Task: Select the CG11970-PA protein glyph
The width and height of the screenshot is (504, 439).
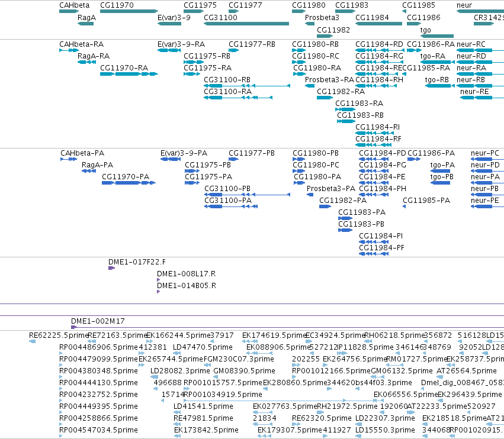Action: click(129, 183)
